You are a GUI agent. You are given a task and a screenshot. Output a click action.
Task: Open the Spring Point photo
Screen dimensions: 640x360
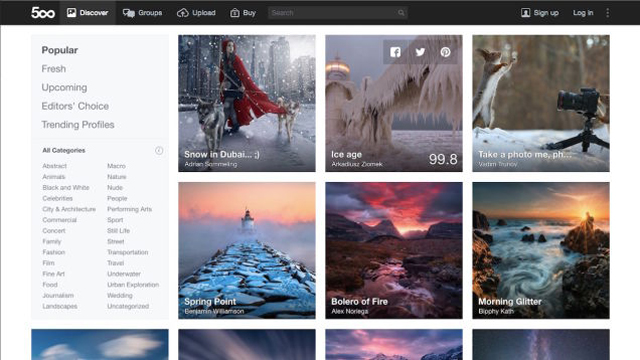247,250
